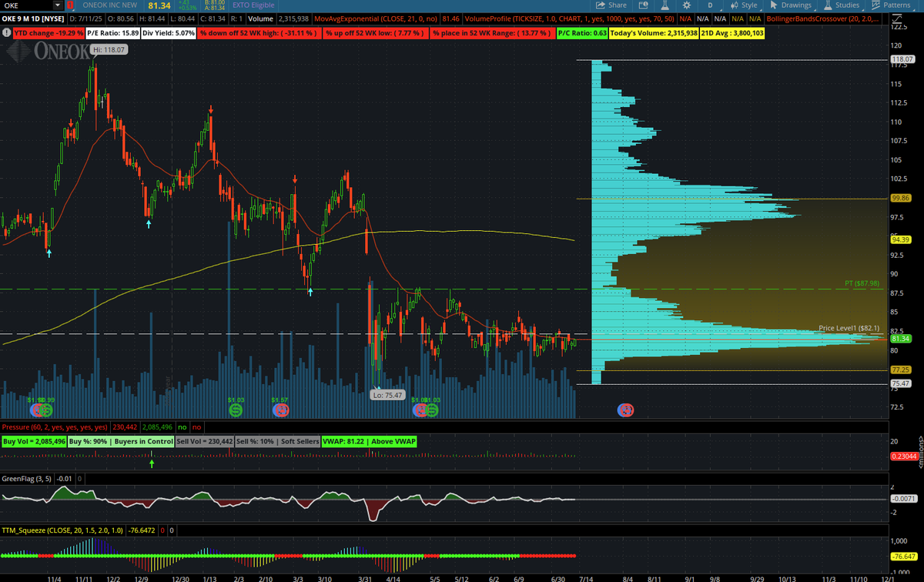The width and height of the screenshot is (924, 582).
Task: Click the 94.39 price axis tag
Action: 901,239
